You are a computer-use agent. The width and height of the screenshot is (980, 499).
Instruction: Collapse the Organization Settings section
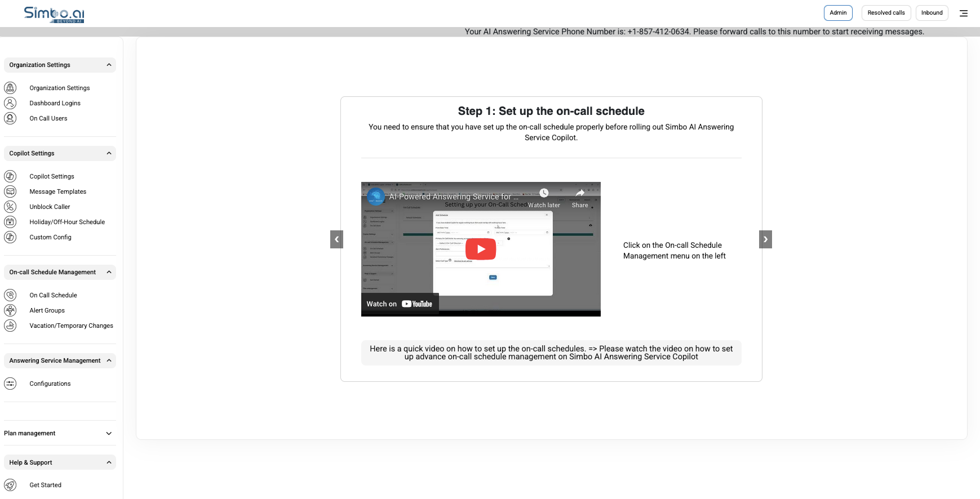coord(109,65)
